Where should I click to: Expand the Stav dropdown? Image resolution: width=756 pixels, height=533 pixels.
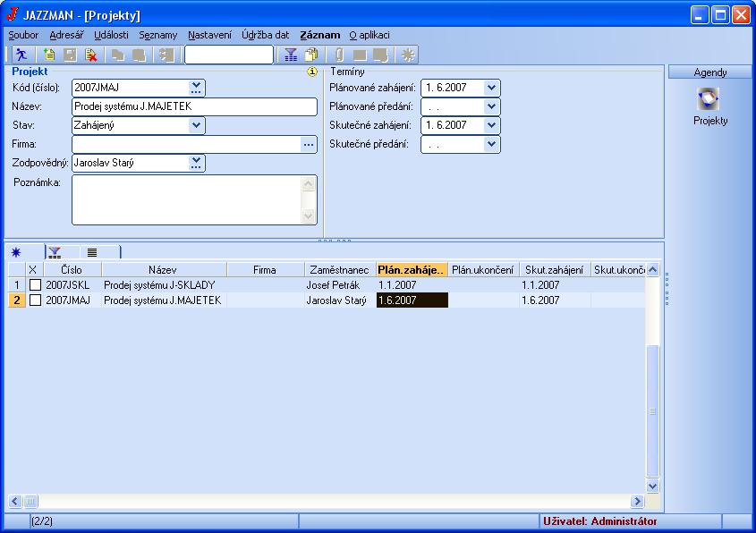(196, 125)
